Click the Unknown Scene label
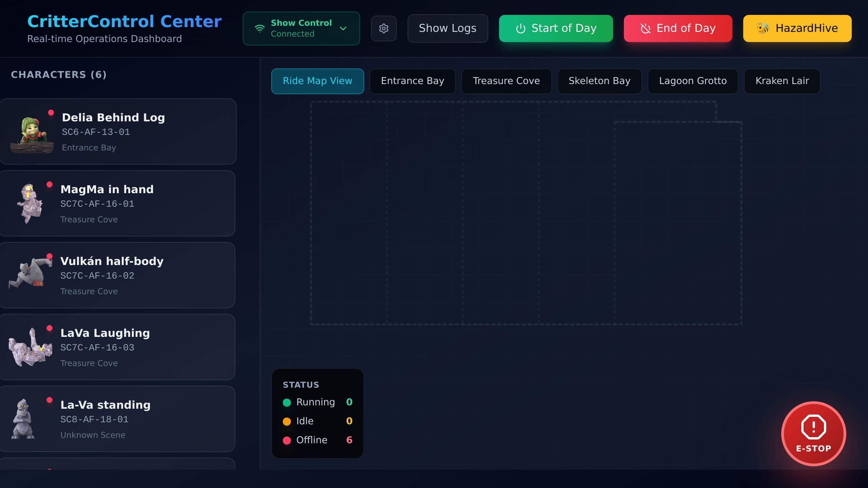The width and height of the screenshot is (868, 488). click(x=93, y=435)
